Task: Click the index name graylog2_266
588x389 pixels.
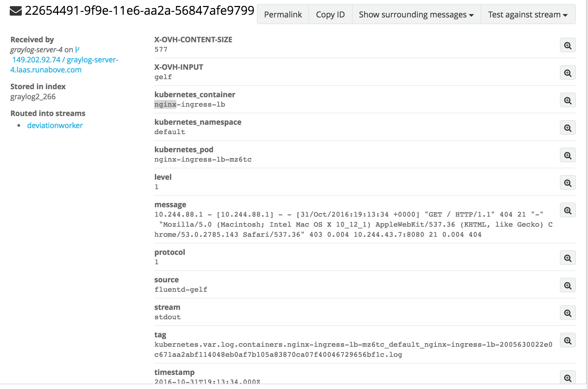Action: 33,97
